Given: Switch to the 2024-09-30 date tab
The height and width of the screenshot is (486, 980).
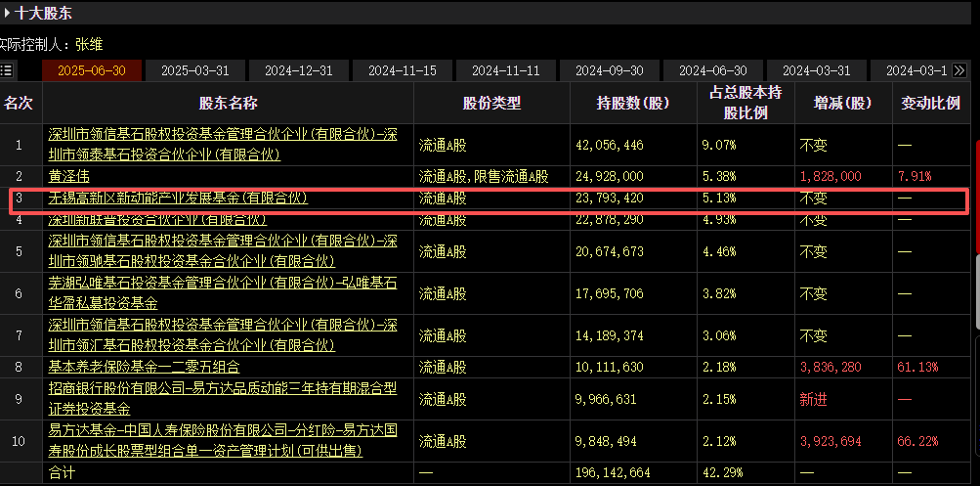Looking at the screenshot, I should (610, 70).
